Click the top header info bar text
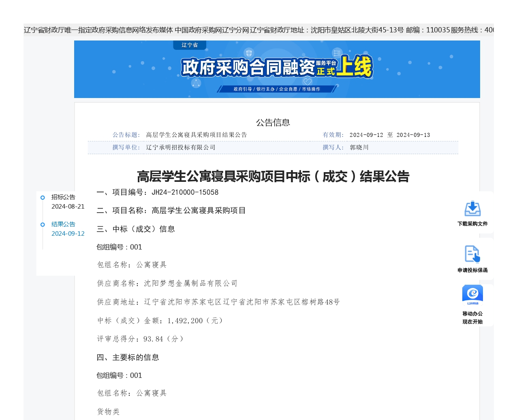Screen dimensions: 517x420 point(258,30)
